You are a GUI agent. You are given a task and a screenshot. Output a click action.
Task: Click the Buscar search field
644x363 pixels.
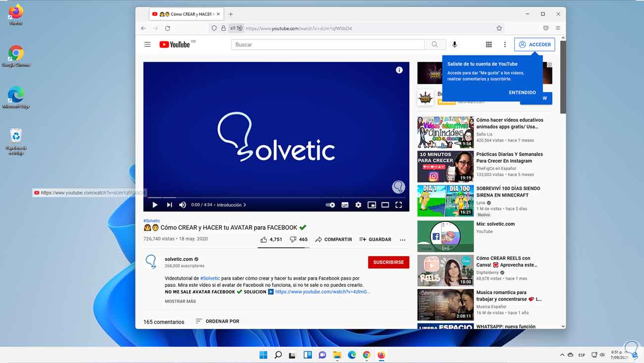[x=328, y=45]
